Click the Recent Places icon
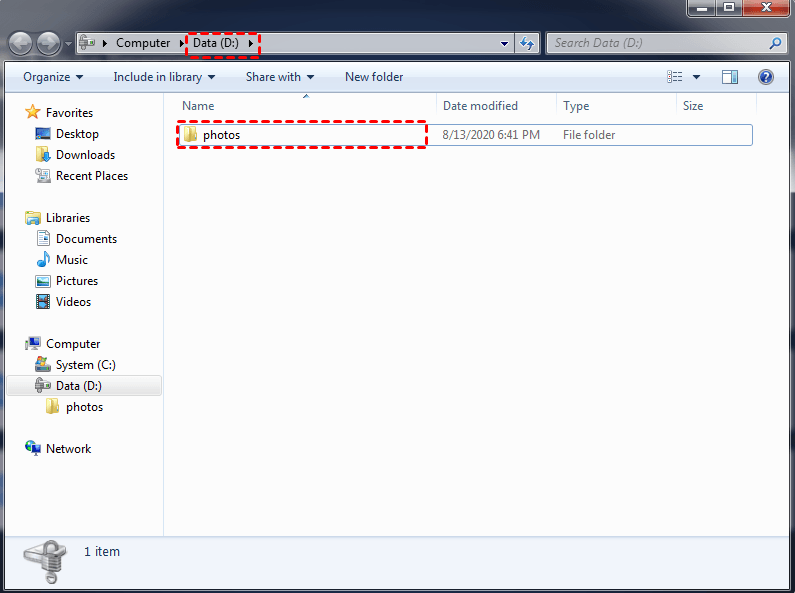The width and height of the screenshot is (795, 593). point(43,175)
